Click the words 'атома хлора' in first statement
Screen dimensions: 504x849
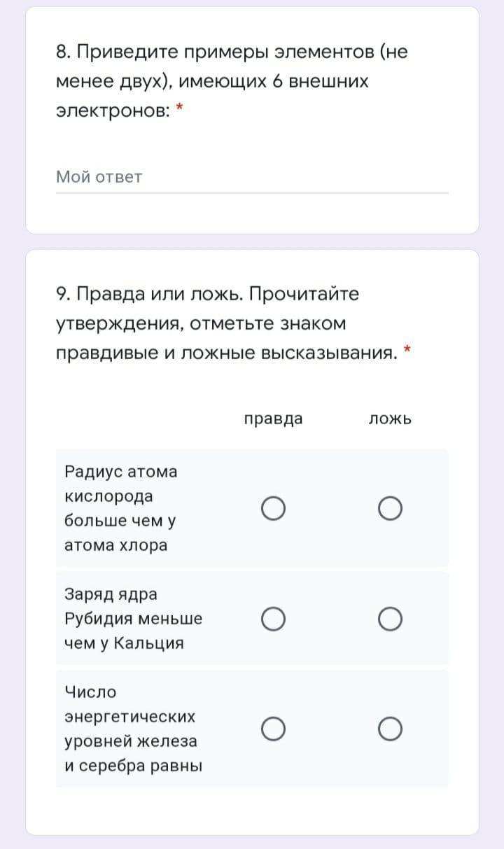tap(115, 546)
